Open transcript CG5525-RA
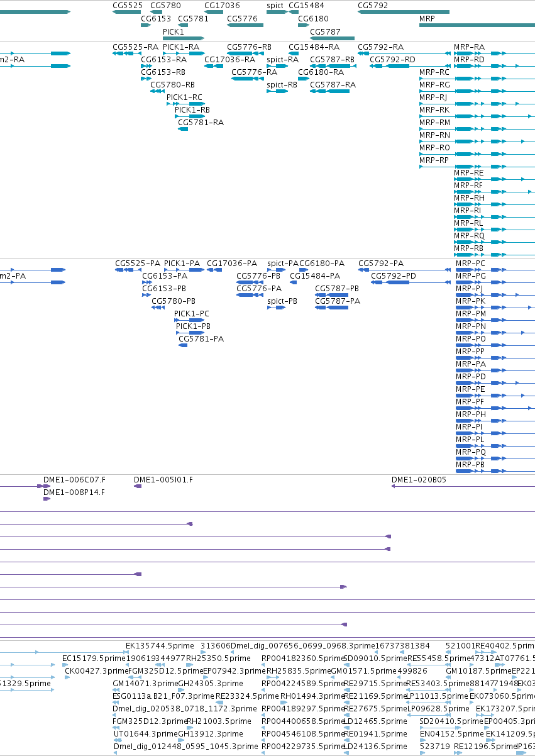The height and width of the screenshot is (756, 535). pyautogui.click(x=135, y=47)
